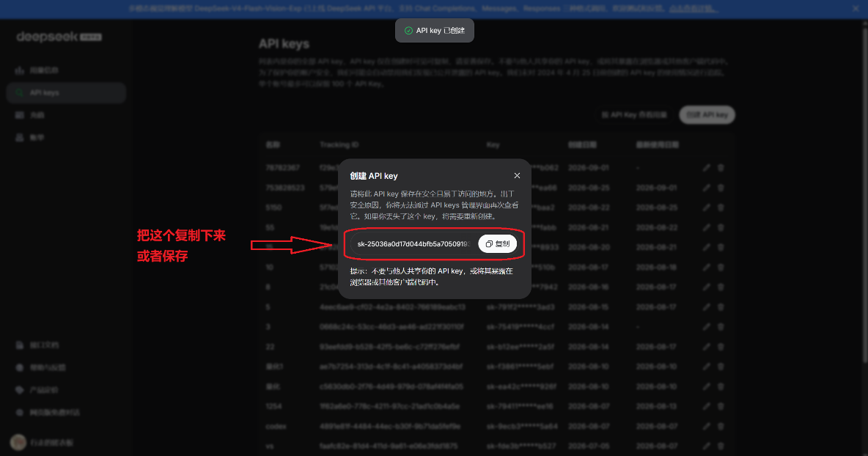Open the usage info sidebar item with chart icon
The width and height of the screenshot is (868, 456).
click(x=66, y=70)
